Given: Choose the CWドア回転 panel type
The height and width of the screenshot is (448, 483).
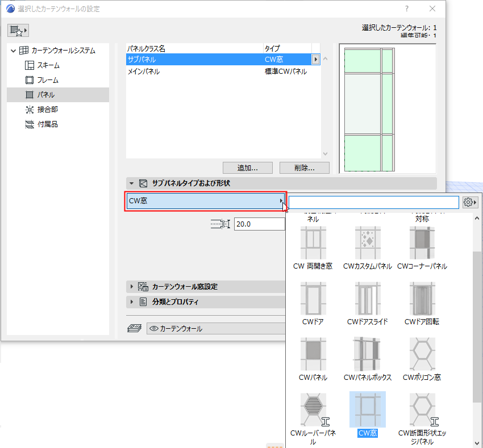Looking at the screenshot, I should pyautogui.click(x=422, y=304).
